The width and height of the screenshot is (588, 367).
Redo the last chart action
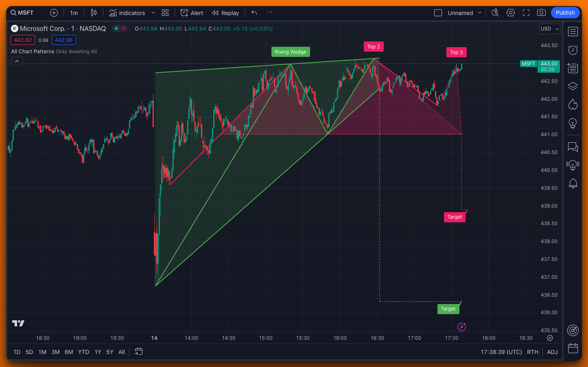pos(269,13)
